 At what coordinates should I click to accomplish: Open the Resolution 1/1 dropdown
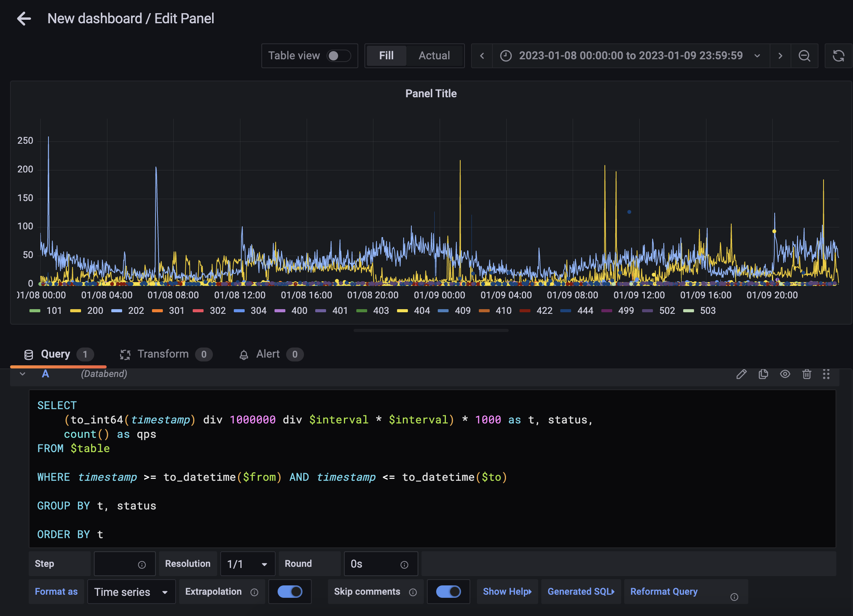[x=247, y=564]
